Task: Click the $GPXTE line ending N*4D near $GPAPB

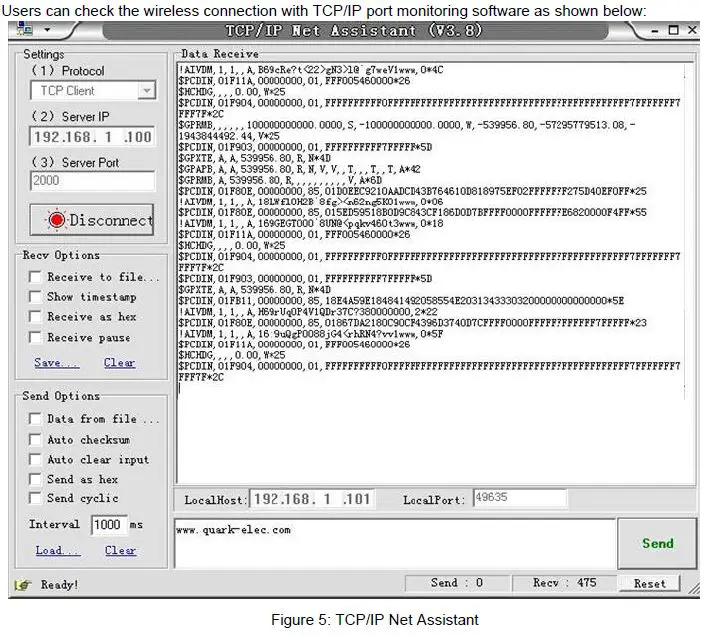Action: [254, 158]
